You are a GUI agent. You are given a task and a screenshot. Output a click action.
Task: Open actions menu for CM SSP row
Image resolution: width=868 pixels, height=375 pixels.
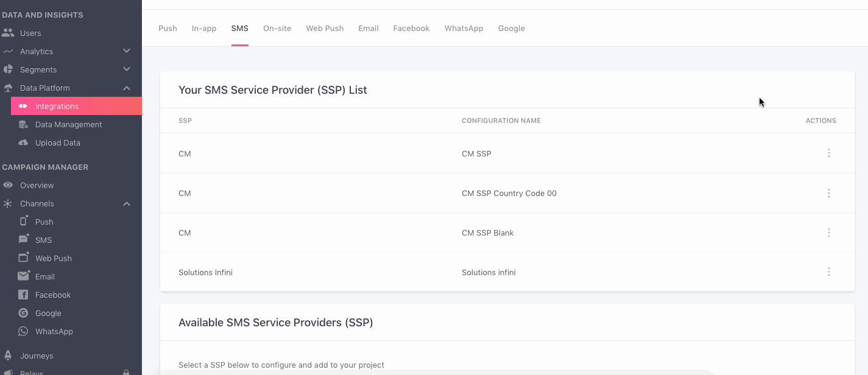(828, 153)
